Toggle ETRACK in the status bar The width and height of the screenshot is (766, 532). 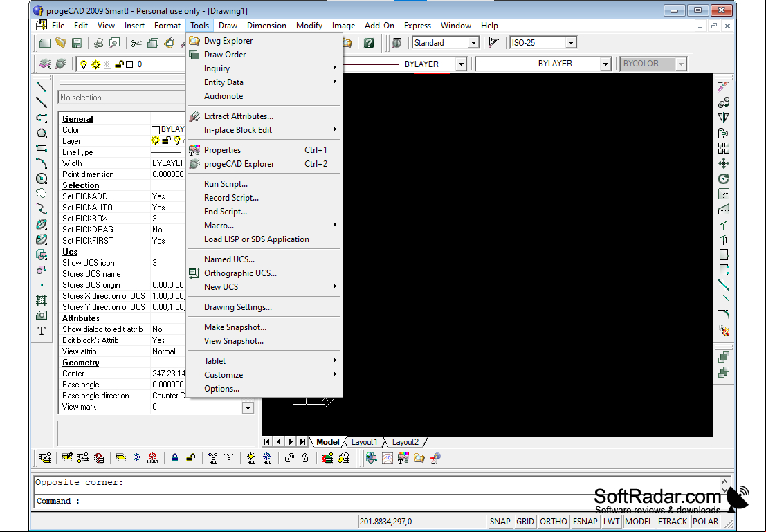(673, 521)
